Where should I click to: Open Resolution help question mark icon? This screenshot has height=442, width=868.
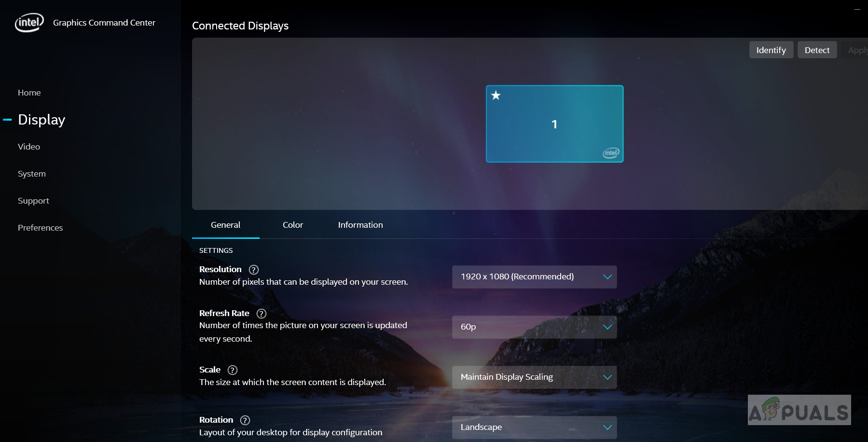coord(254,270)
